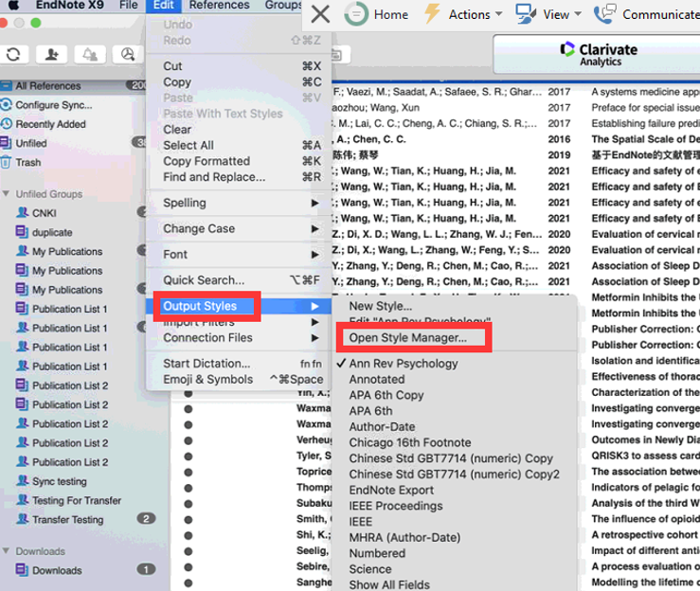Expand the Change Case submenu

(314, 228)
